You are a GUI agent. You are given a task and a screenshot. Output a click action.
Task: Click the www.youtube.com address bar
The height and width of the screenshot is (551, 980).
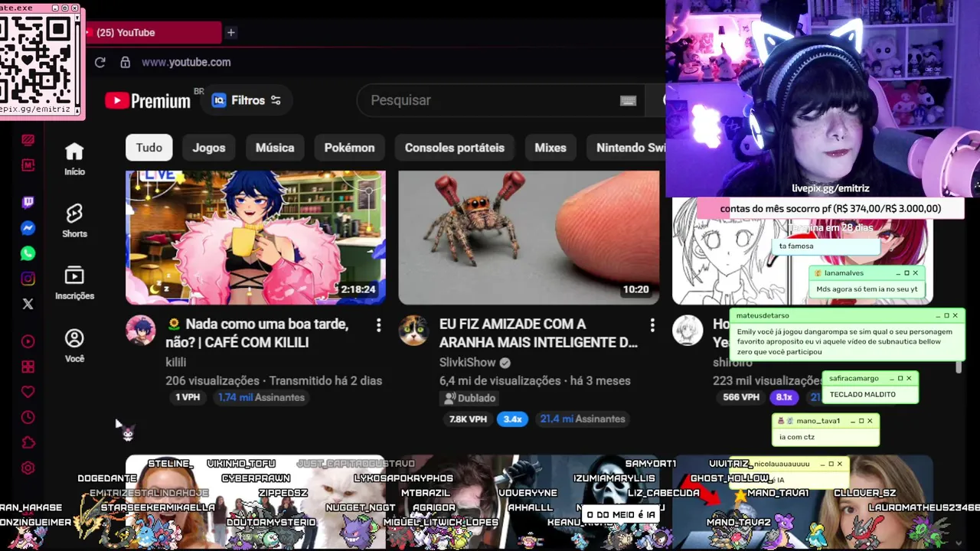coord(186,62)
